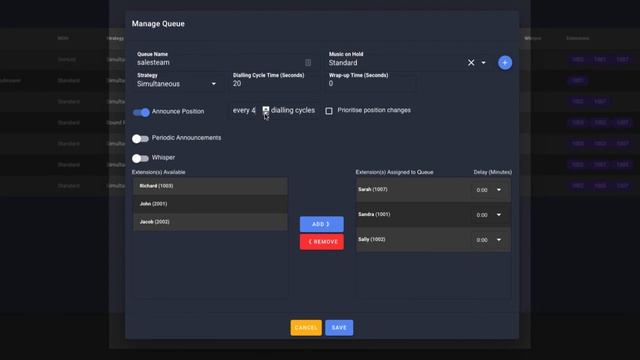Viewport: 640px width, 360px height.
Task: Enable Periodic Announcements toggle
Action: tap(140, 139)
